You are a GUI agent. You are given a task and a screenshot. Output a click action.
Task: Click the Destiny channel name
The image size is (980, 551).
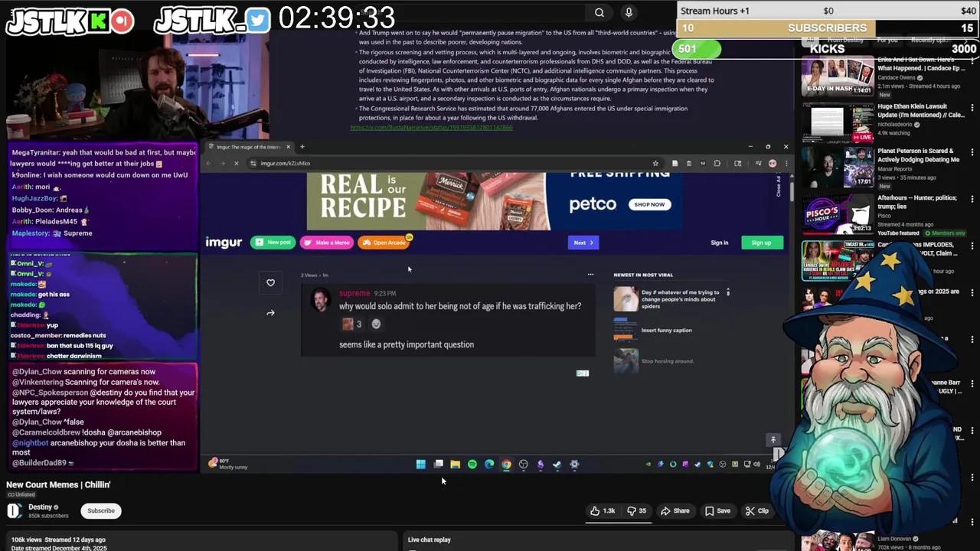click(41, 507)
